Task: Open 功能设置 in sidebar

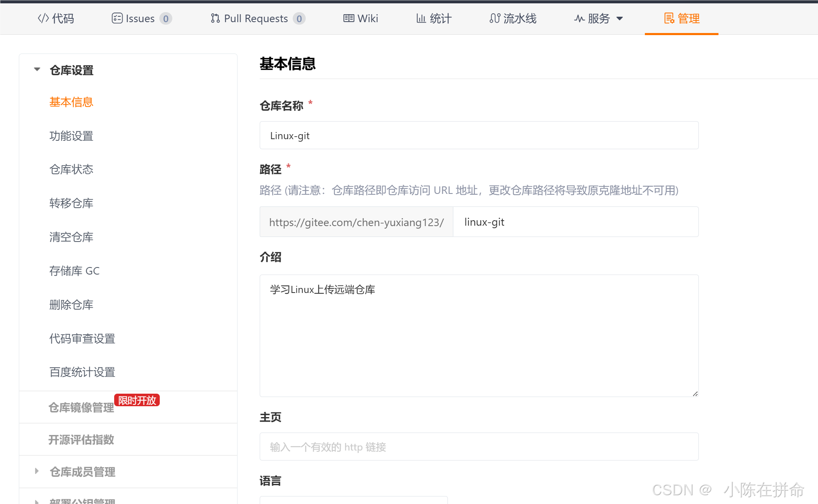Action: click(71, 136)
